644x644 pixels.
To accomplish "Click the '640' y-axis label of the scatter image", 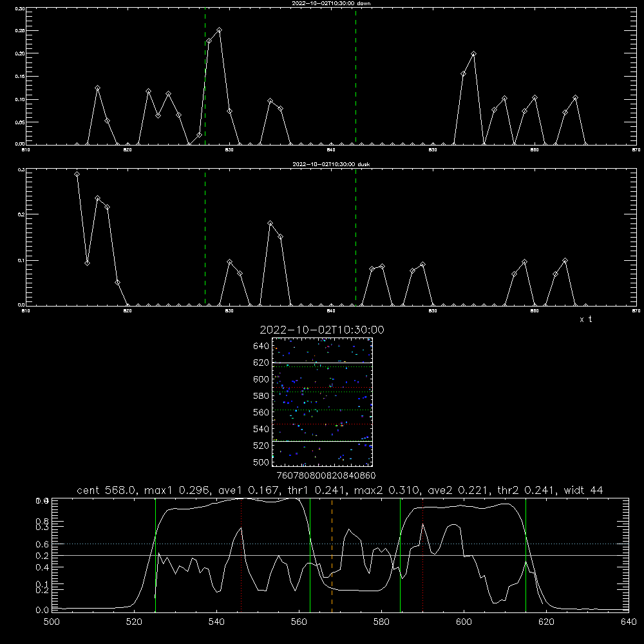I will (261, 346).
